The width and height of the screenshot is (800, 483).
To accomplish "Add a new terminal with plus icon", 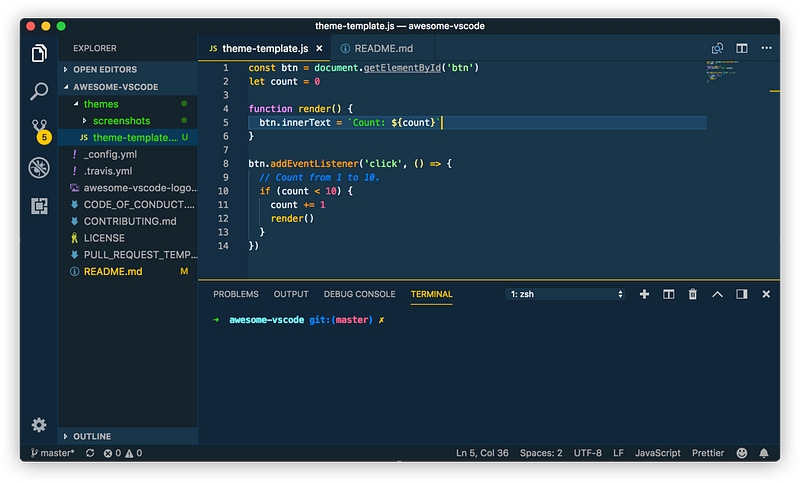I will [644, 294].
